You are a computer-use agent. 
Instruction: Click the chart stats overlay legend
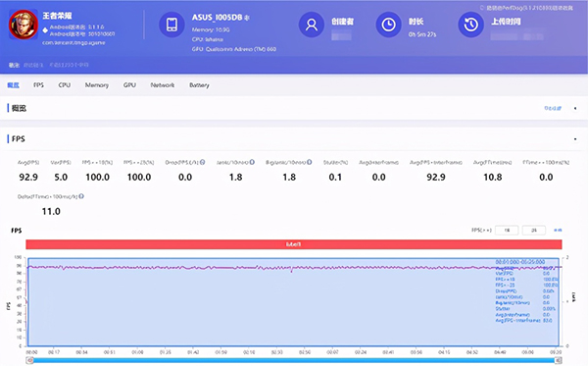[x=526, y=290]
